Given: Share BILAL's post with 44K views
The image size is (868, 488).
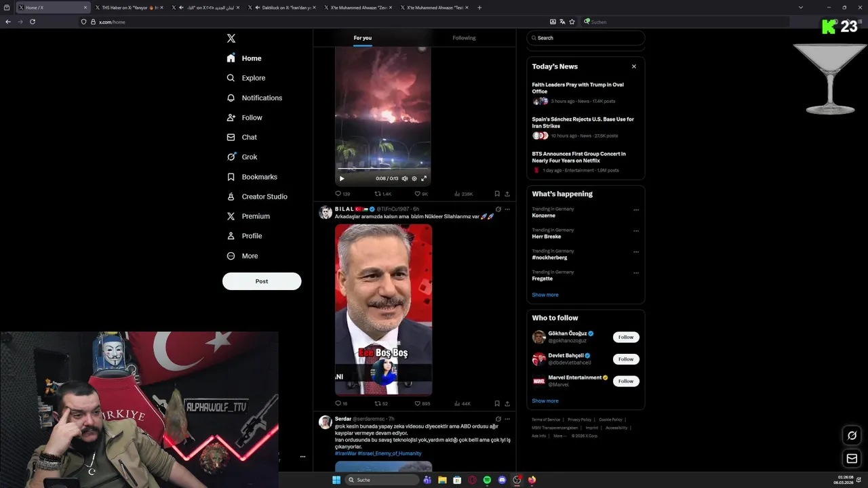Looking at the screenshot, I should 507,403.
